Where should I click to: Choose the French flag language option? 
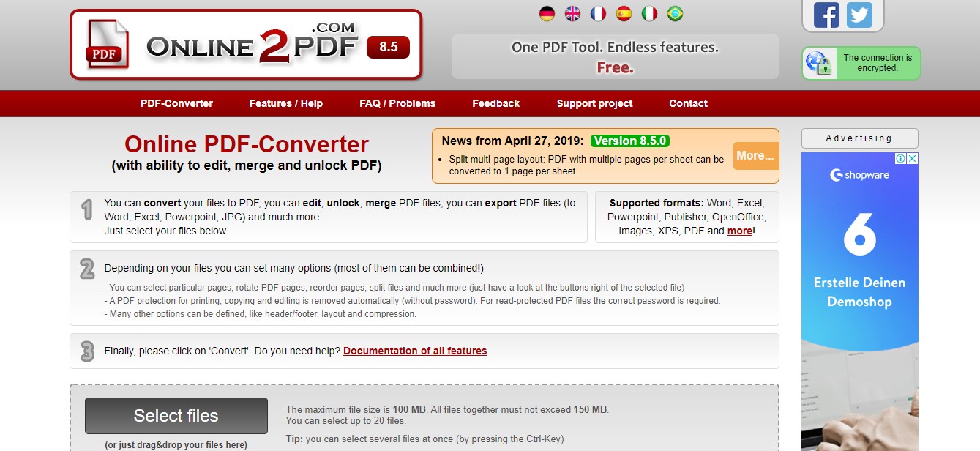[x=598, y=13]
